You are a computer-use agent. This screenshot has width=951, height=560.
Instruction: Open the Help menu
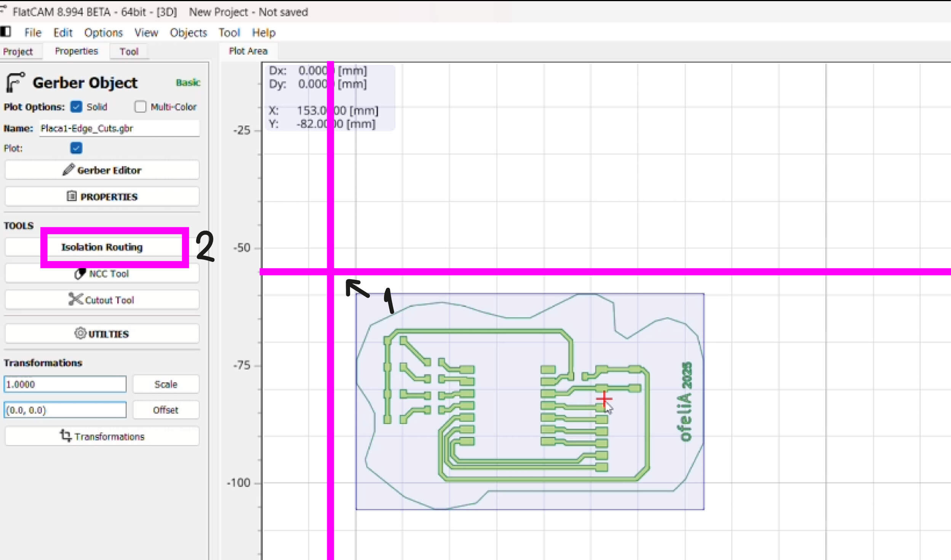(x=264, y=33)
